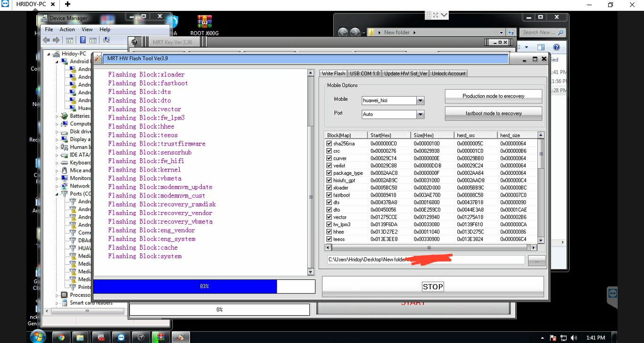Click the 0% progress bar in MRT Key

(x=220, y=310)
